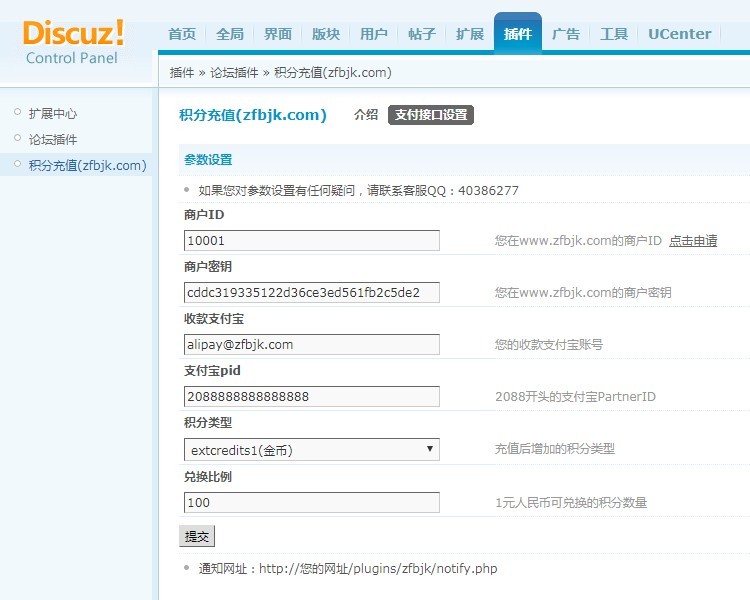The width and height of the screenshot is (750, 600).
Task: Select 积分充值(zfbjk.com) in the sidebar
Action: pos(88,165)
